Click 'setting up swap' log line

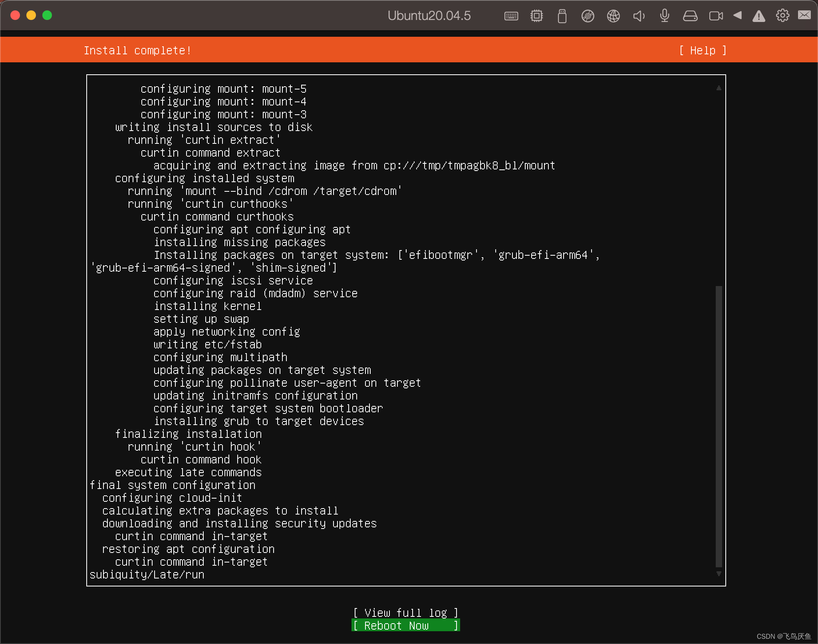click(x=201, y=319)
